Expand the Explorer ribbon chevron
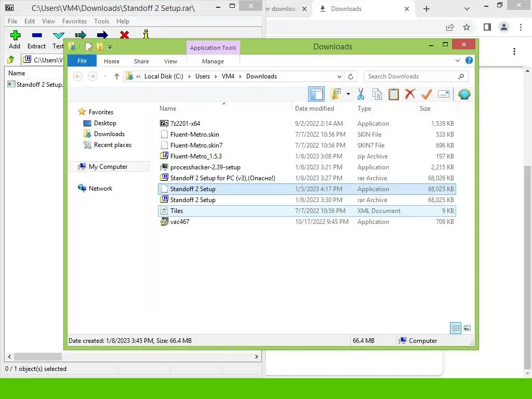The width and height of the screenshot is (532, 399). pos(458,60)
